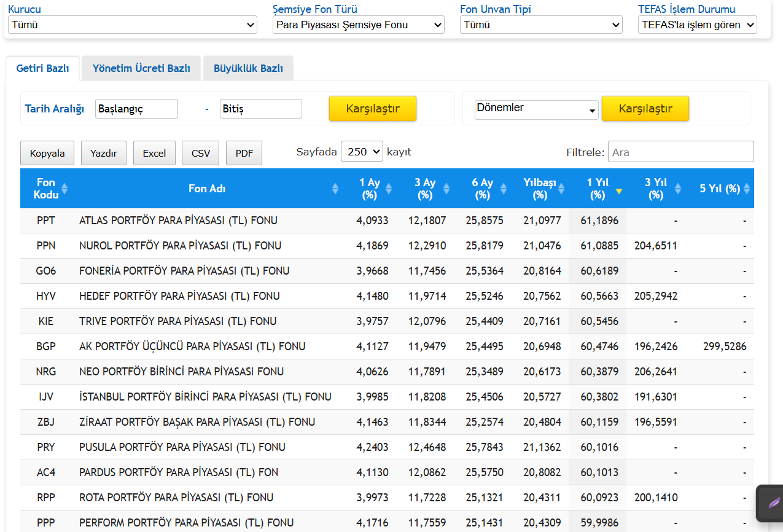
Task: Select fund code TRIVE row's 6 Ay value 25,4409
Action: 485,321
